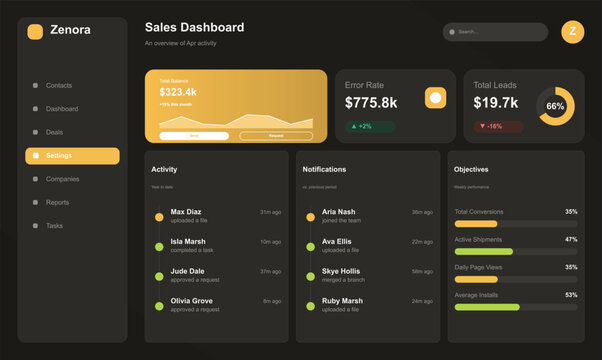Click the Notifications panel title
Screen dimensions: 602x360
pos(324,169)
